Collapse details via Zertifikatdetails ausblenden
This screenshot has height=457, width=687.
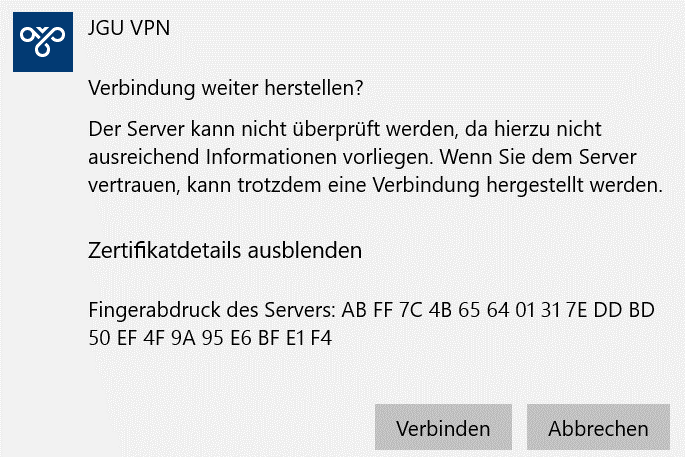(x=225, y=251)
